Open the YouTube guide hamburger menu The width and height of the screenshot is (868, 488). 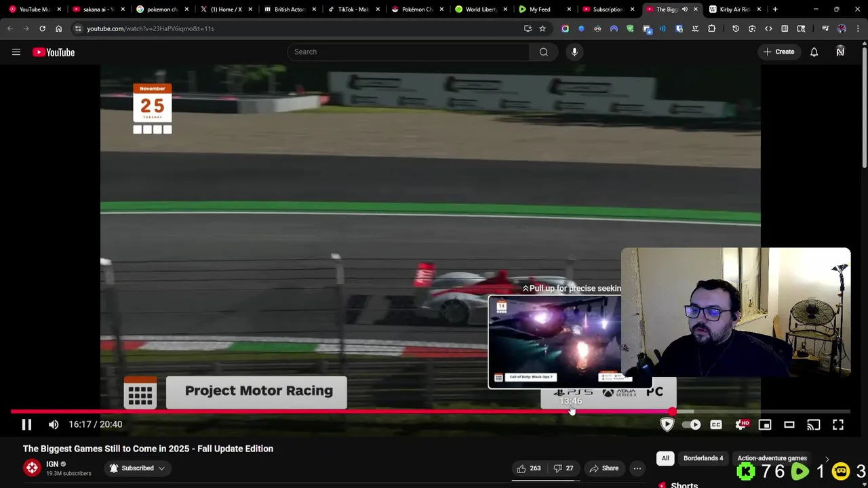pos(16,52)
